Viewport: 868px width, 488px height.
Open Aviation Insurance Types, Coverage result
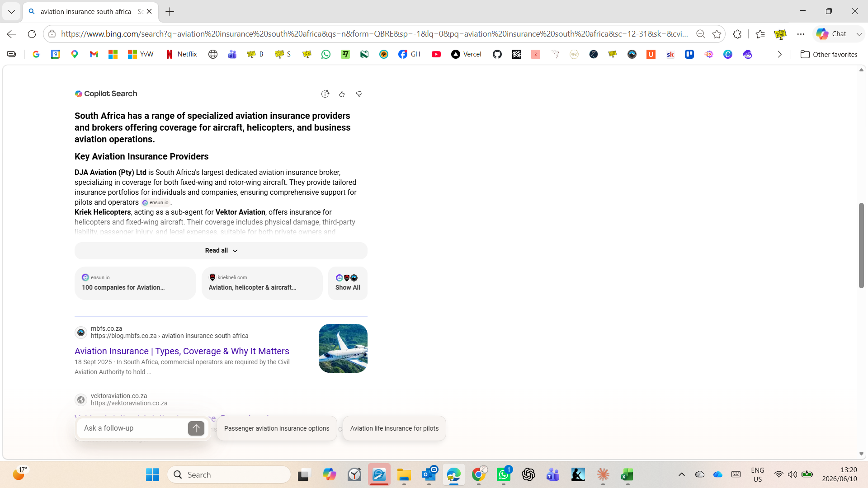coord(182,351)
